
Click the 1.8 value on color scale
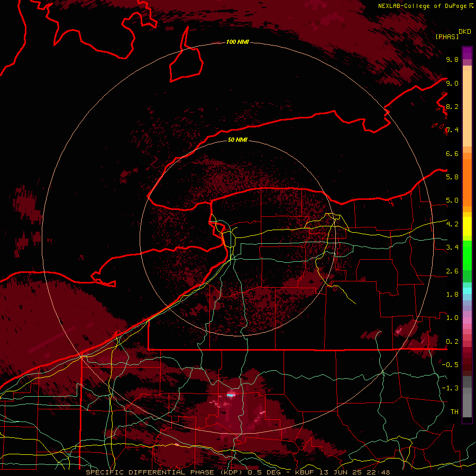tap(452, 295)
